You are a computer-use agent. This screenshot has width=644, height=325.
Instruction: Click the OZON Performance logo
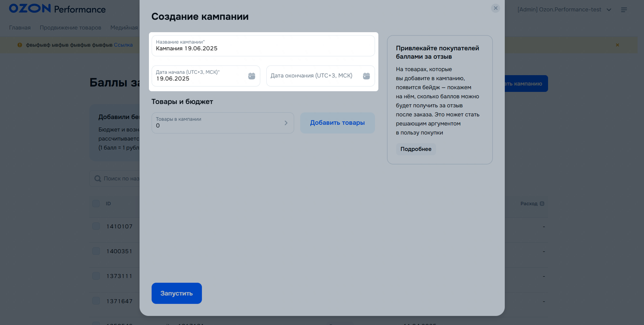[57, 9]
